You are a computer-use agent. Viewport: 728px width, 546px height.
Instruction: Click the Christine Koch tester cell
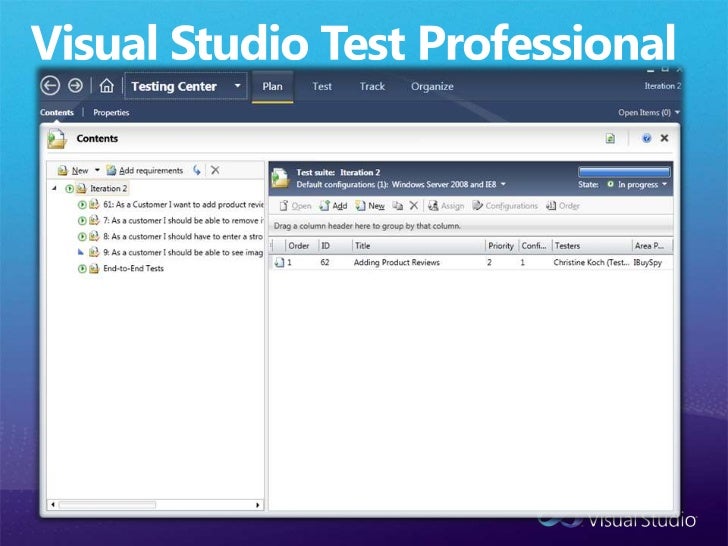click(591, 262)
